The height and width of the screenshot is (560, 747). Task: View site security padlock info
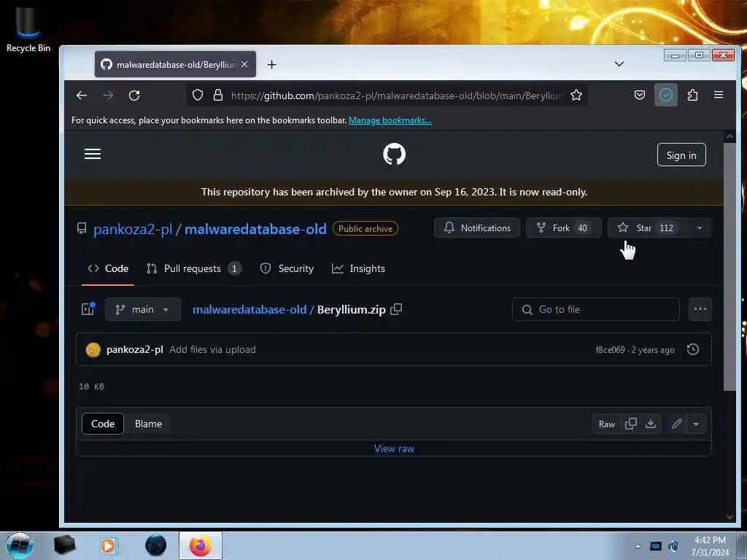(218, 96)
